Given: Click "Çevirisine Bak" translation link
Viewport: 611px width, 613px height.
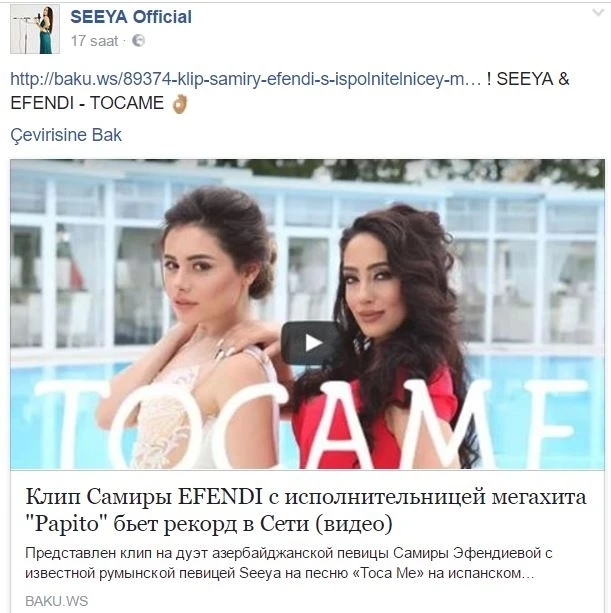Looking at the screenshot, I should click(x=66, y=135).
